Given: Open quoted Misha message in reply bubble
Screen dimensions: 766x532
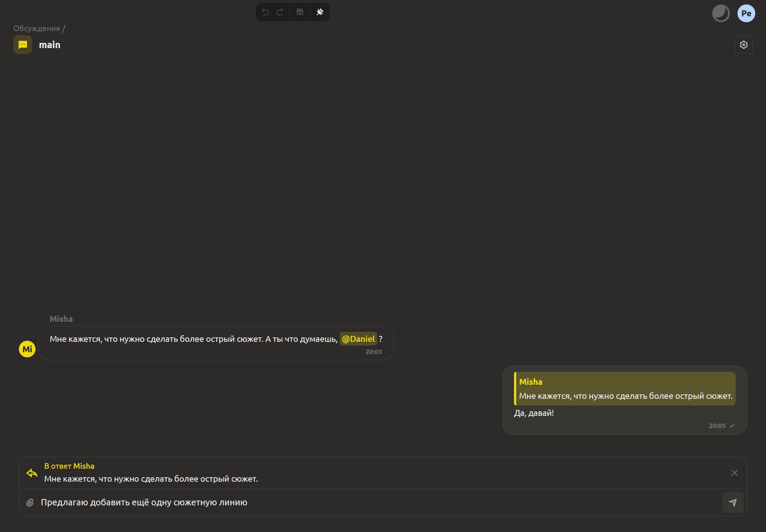Looking at the screenshot, I should tap(625, 388).
